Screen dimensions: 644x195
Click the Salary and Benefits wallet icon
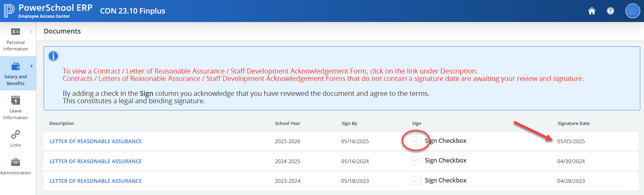tap(16, 66)
